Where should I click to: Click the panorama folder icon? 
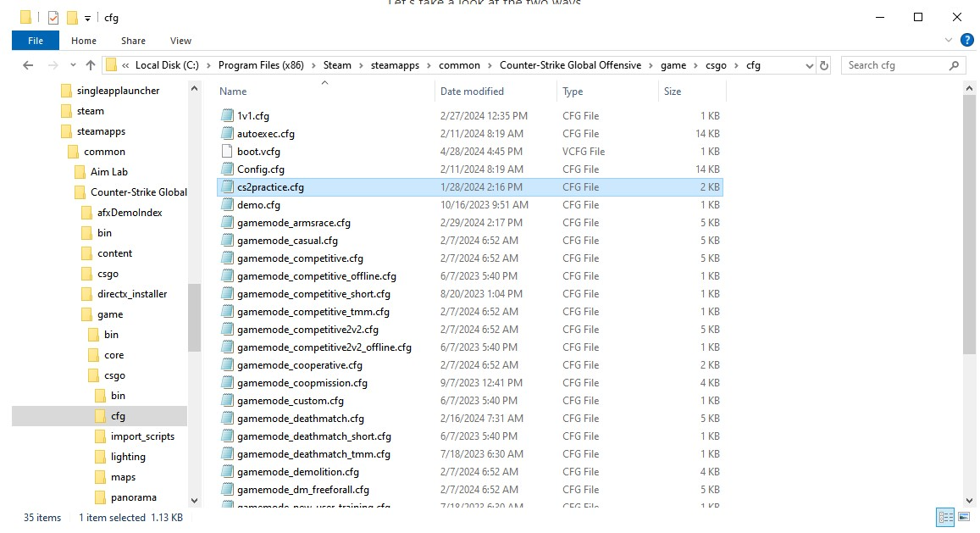100,497
